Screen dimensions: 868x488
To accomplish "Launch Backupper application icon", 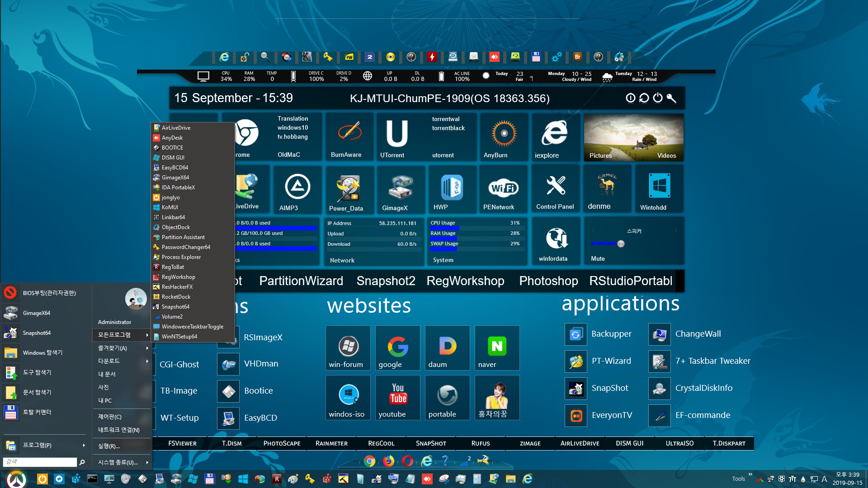I will pos(576,334).
